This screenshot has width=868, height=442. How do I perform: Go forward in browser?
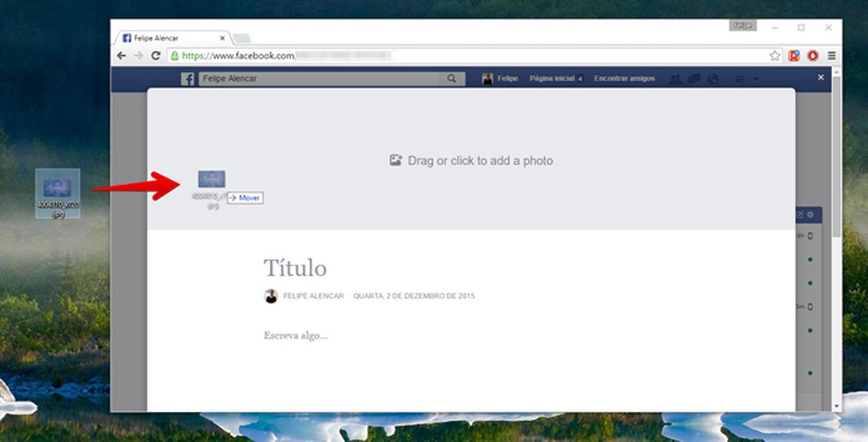pos(138,56)
